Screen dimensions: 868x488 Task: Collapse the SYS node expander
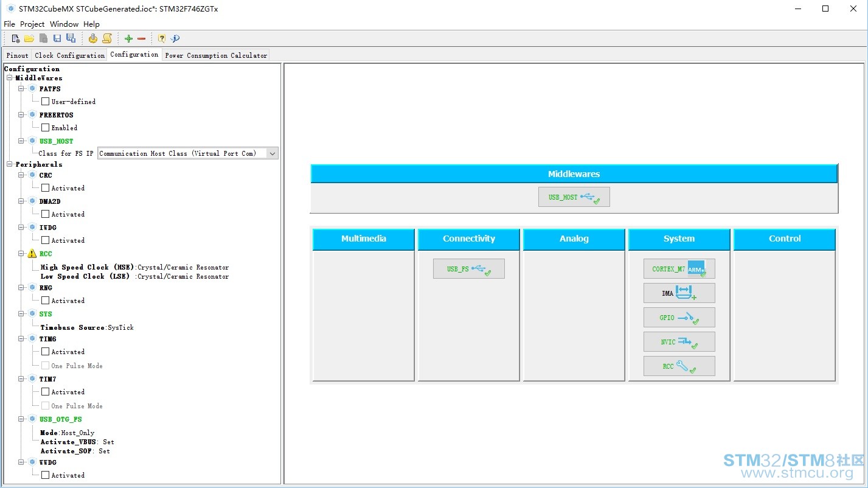coord(21,314)
